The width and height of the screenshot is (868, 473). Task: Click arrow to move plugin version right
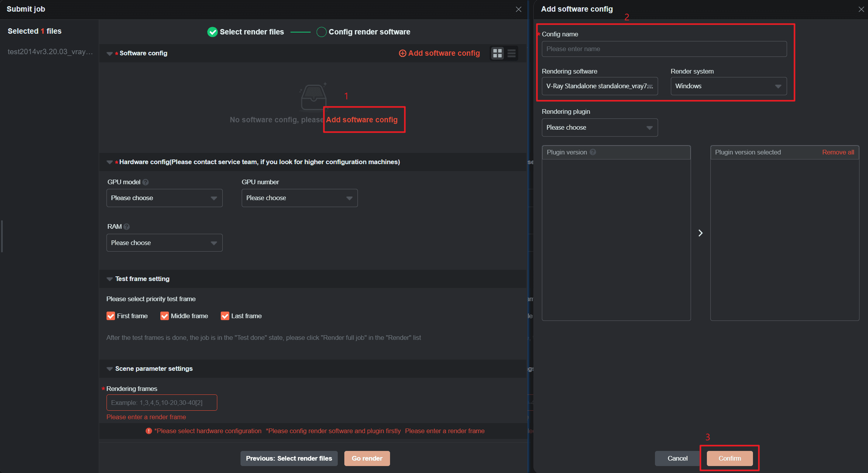pyautogui.click(x=700, y=233)
